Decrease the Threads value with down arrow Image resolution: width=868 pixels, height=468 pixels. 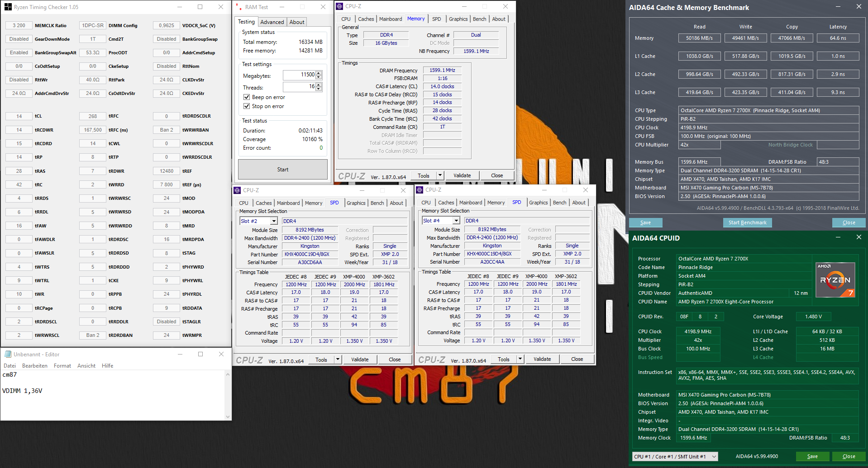319,89
